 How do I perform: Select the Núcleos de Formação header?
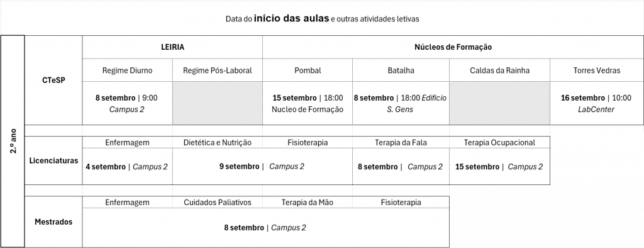coord(453,47)
